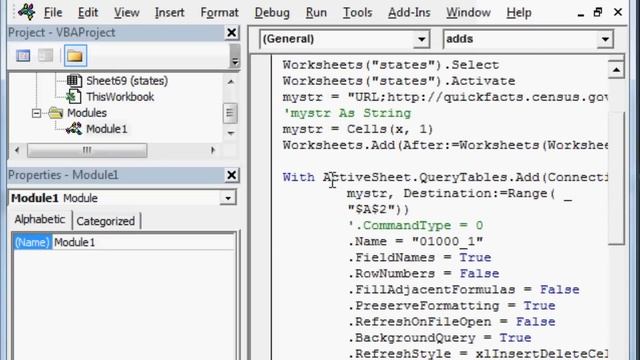
Task: Open the View menu
Action: [127, 12]
